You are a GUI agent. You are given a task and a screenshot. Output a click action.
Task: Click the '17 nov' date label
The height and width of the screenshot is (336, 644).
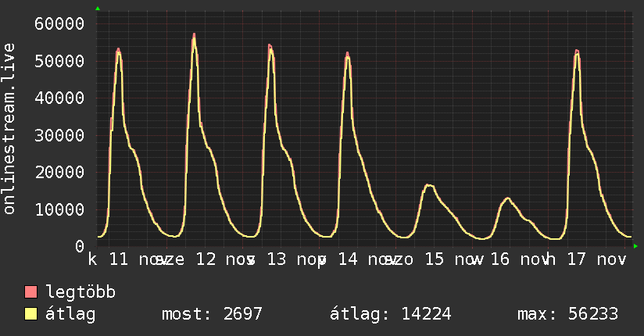click(x=596, y=259)
